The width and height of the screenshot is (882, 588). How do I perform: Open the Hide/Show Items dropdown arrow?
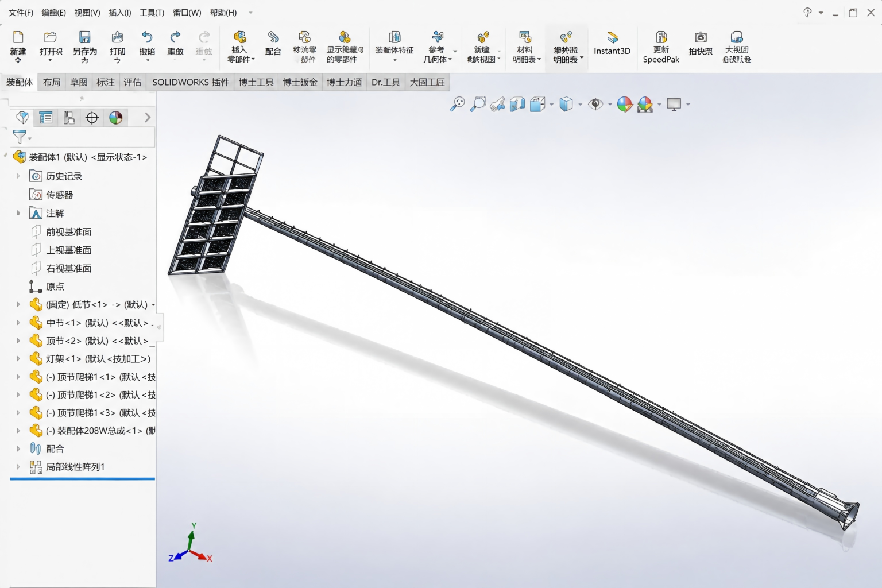(610, 105)
